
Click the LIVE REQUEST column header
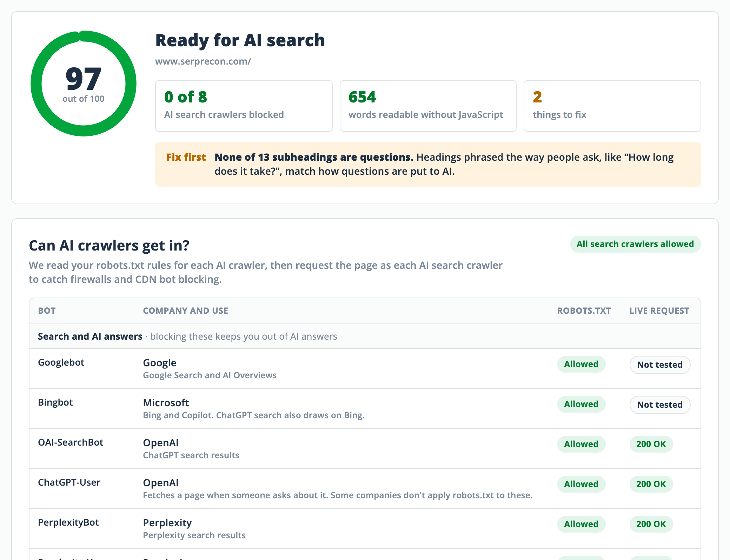pos(659,311)
